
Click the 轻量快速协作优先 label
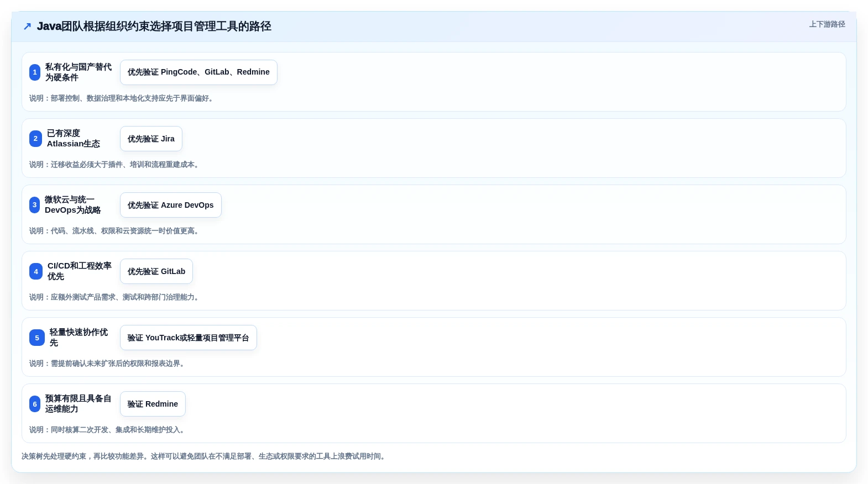point(79,338)
